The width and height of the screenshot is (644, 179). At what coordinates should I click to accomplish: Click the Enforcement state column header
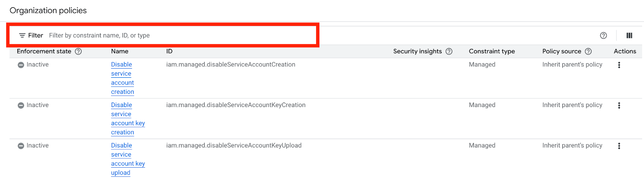(x=44, y=51)
